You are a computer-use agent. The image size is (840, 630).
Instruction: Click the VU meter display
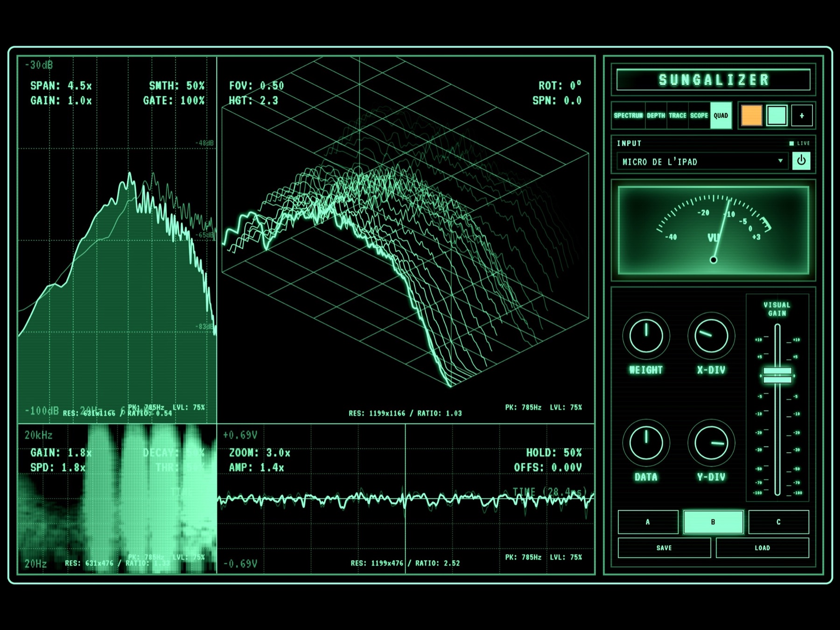tap(713, 230)
